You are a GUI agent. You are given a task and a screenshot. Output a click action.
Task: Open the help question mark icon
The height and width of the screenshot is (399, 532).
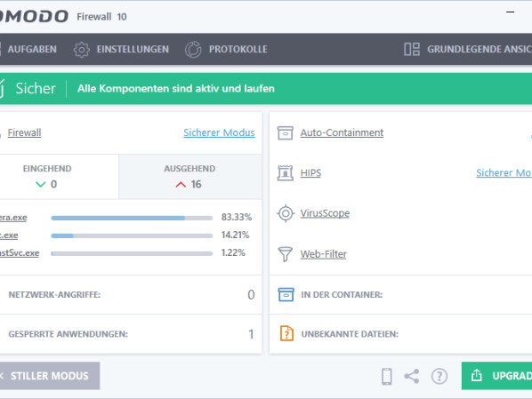439,376
